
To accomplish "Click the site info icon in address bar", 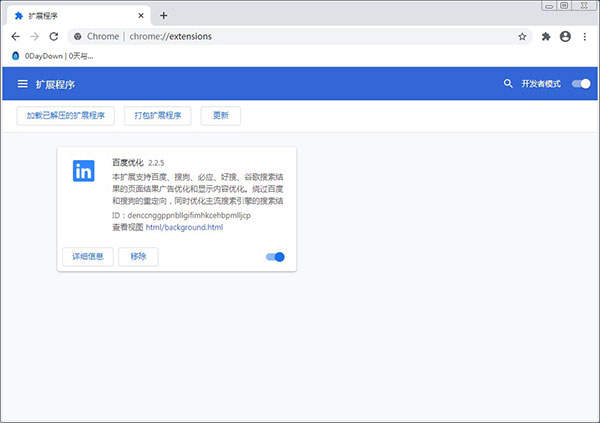I will tap(78, 36).
